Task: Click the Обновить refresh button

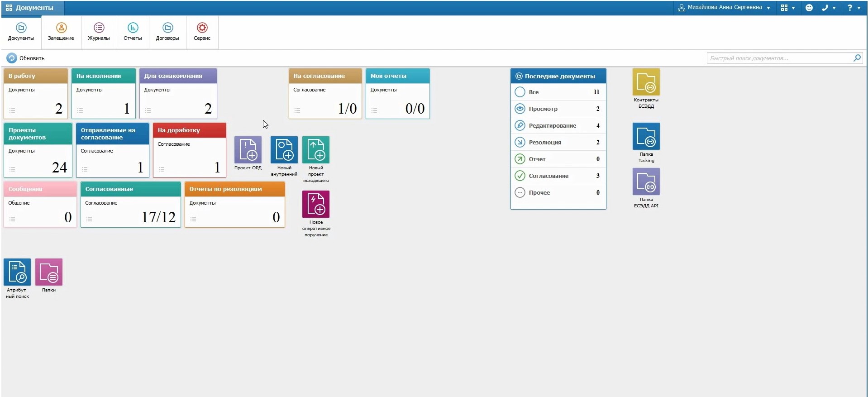Action: [25, 58]
